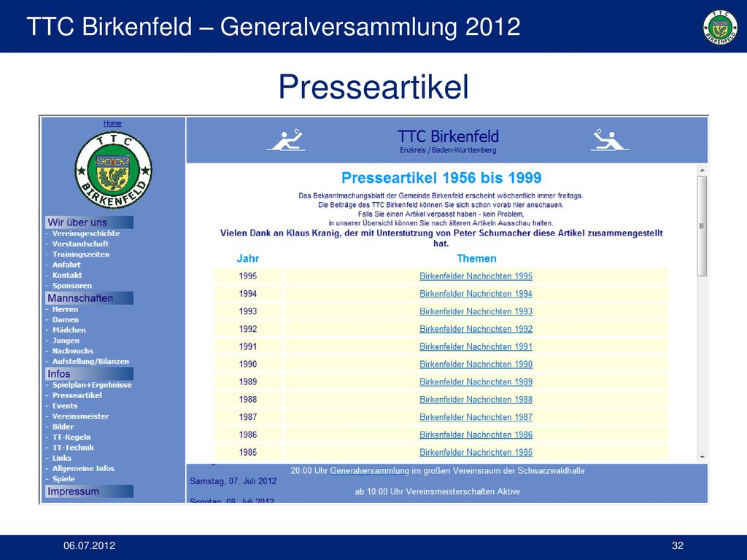Open TT-Technik in the sidebar
The height and width of the screenshot is (560, 747).
coord(73,448)
